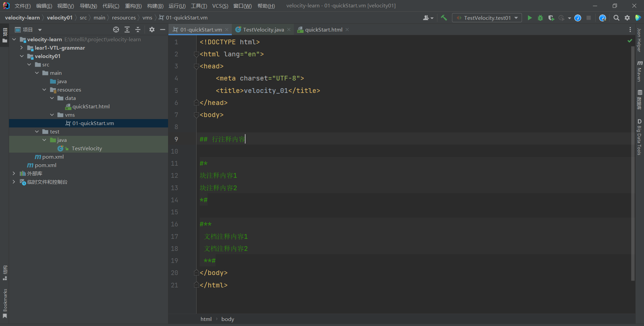This screenshot has width=644, height=326.
Task: Click 'body' in the bottom editor breadcrumb
Action: 228,319
